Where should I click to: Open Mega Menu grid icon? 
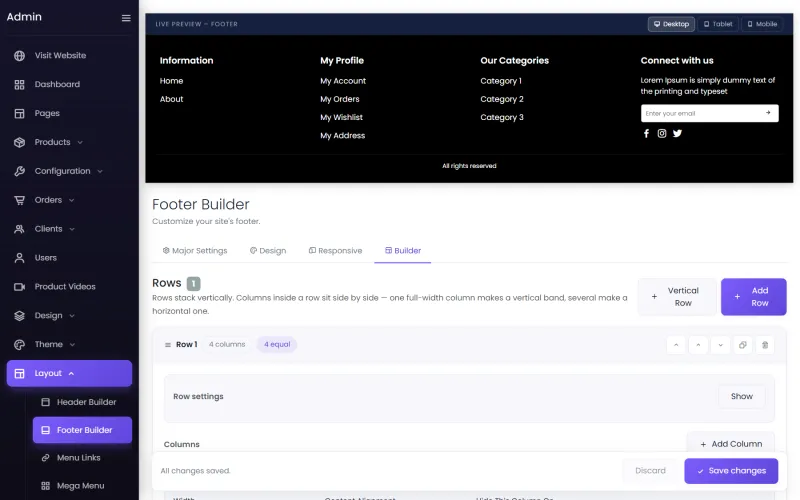pyautogui.click(x=45, y=486)
